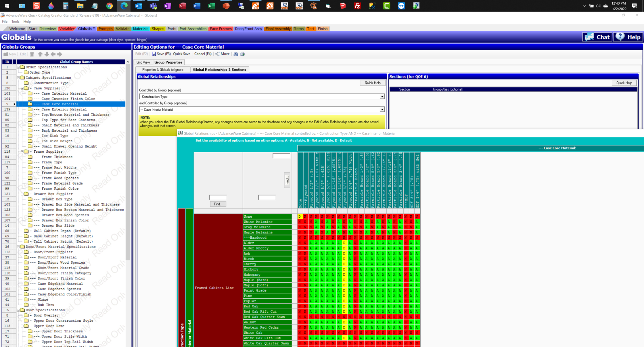Open Properties & Globals to Ignore tab

point(163,70)
